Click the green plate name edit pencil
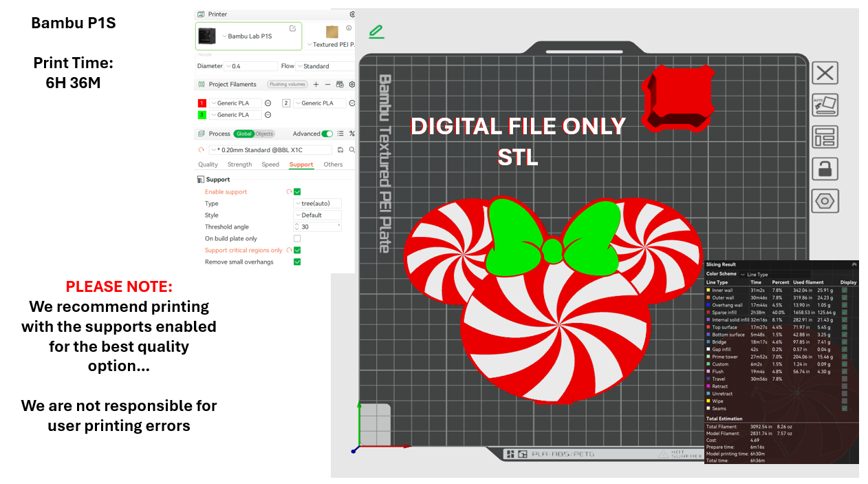The height and width of the screenshot is (484, 868). click(x=376, y=32)
